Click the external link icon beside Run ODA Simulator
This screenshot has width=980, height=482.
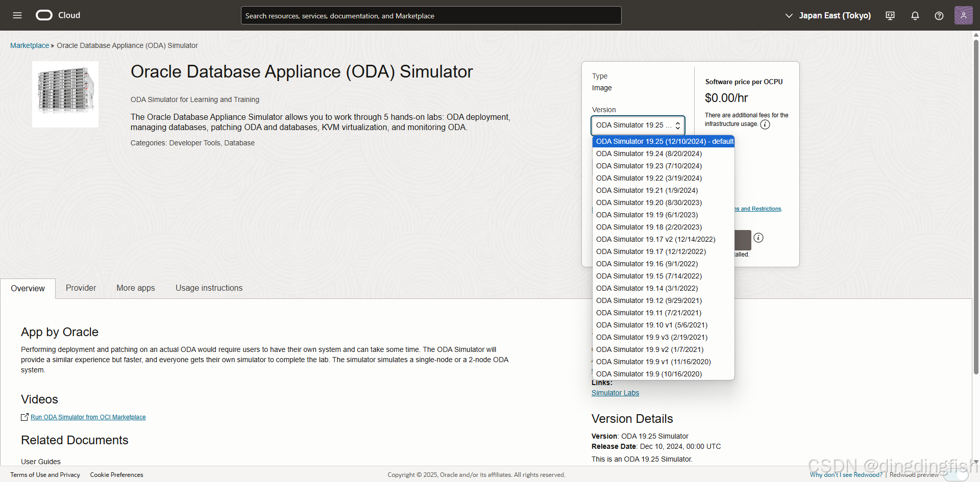24,417
